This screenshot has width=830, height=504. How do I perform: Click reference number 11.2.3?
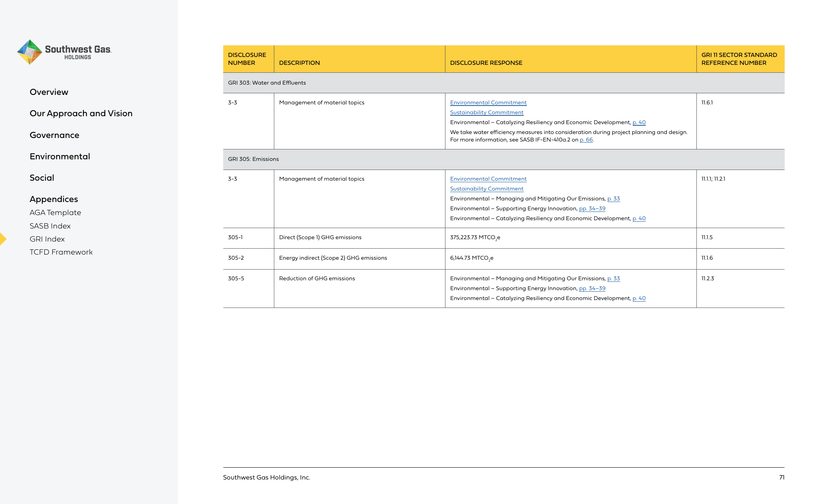click(x=707, y=279)
